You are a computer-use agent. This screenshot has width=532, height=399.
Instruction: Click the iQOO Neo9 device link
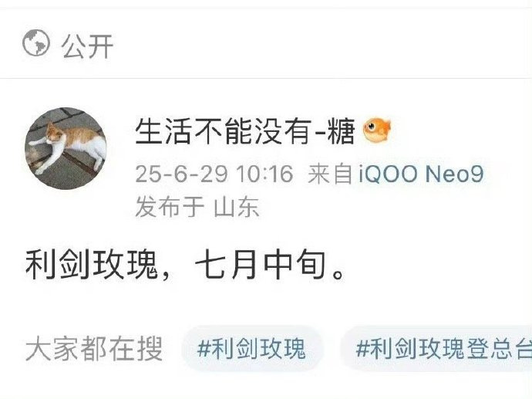coord(421,174)
